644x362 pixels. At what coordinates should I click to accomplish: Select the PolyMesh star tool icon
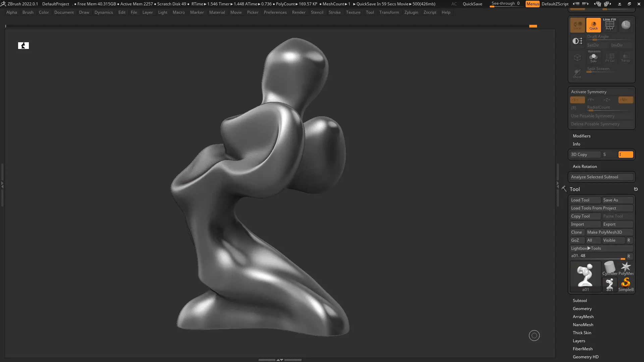tap(626, 269)
